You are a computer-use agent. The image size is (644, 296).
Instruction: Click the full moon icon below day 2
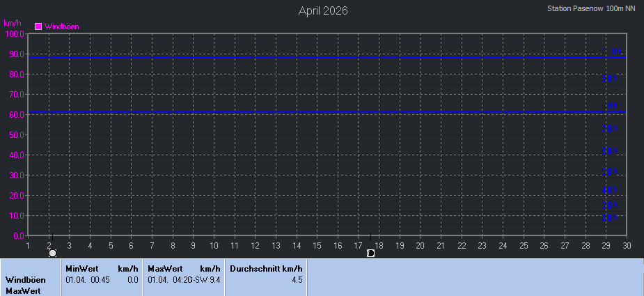[x=53, y=254]
